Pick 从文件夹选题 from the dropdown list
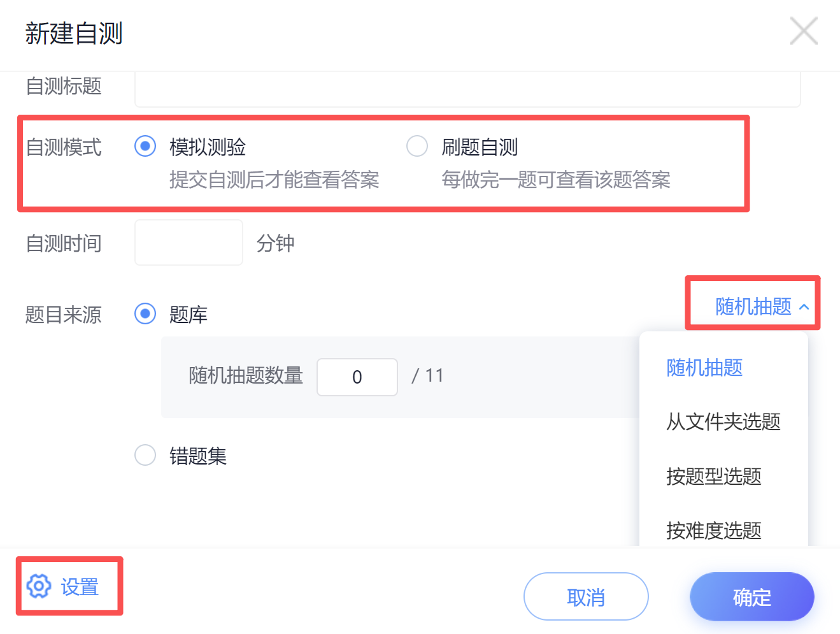This screenshot has height=634, width=840. (723, 422)
